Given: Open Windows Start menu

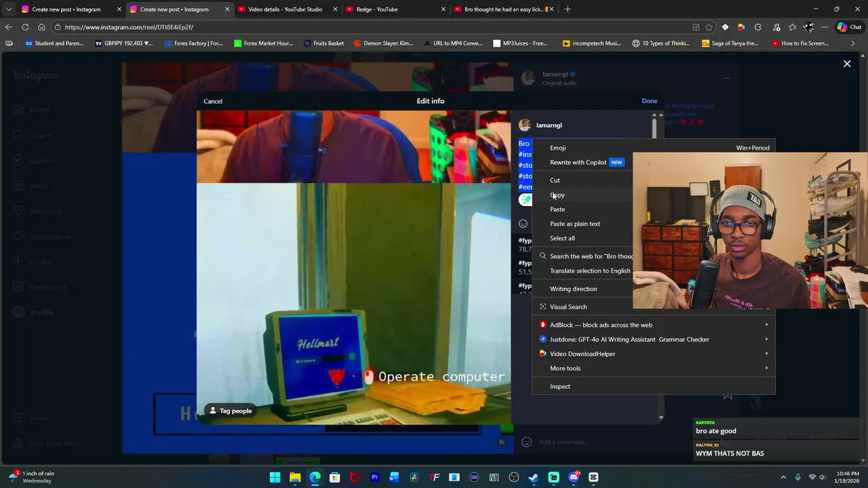Looking at the screenshot, I should coord(275,478).
